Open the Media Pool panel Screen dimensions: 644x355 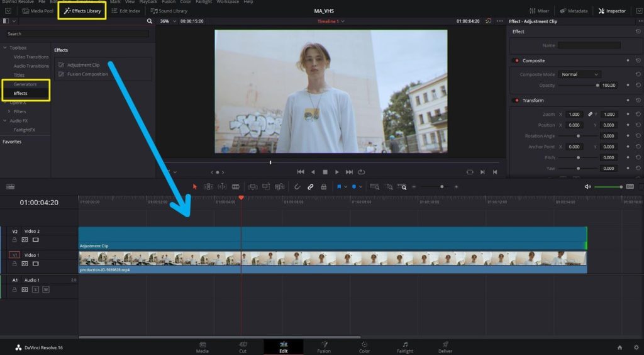(38, 11)
